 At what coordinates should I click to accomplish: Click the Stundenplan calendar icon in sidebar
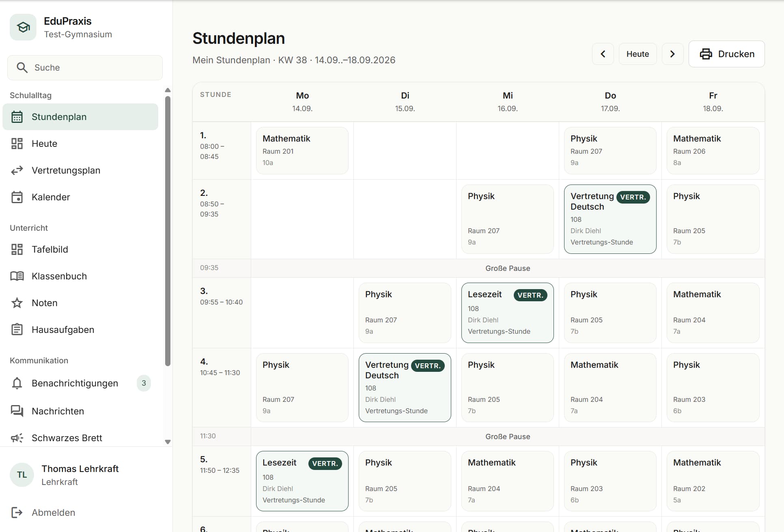tap(17, 117)
